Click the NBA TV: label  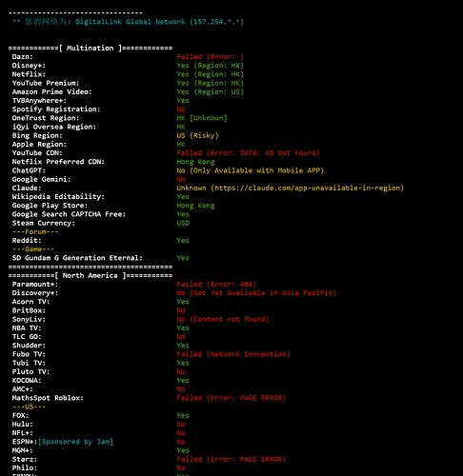[x=27, y=328]
